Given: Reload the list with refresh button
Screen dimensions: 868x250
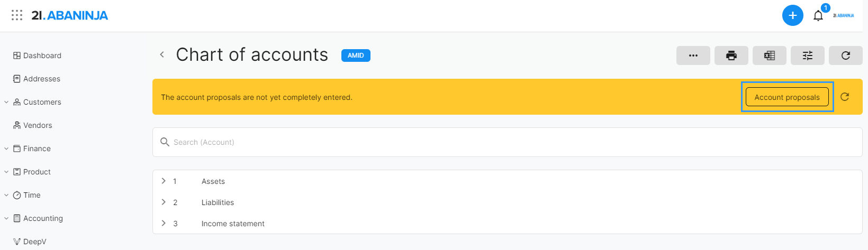Looking at the screenshot, I should [x=846, y=55].
